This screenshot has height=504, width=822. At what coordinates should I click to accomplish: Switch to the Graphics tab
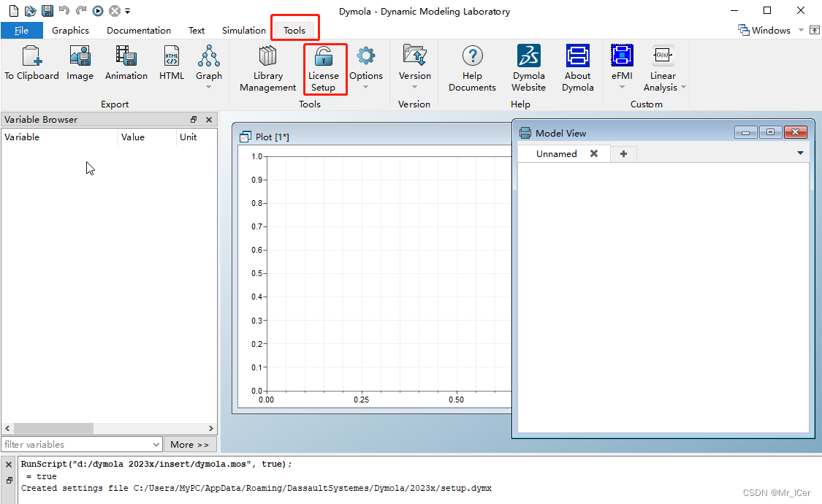pyautogui.click(x=70, y=31)
